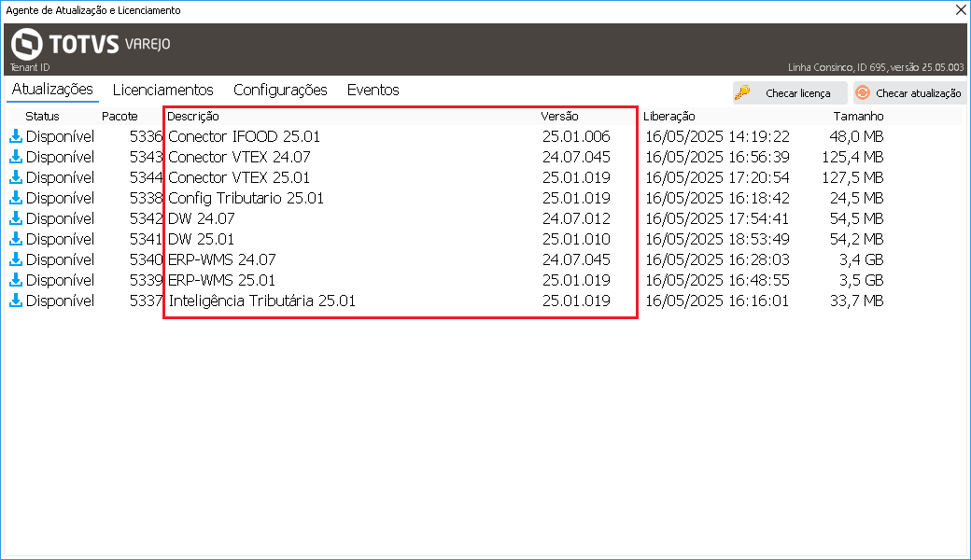Sort by the Tamanho column header
Screen dimensions: 971x560
coord(858,116)
